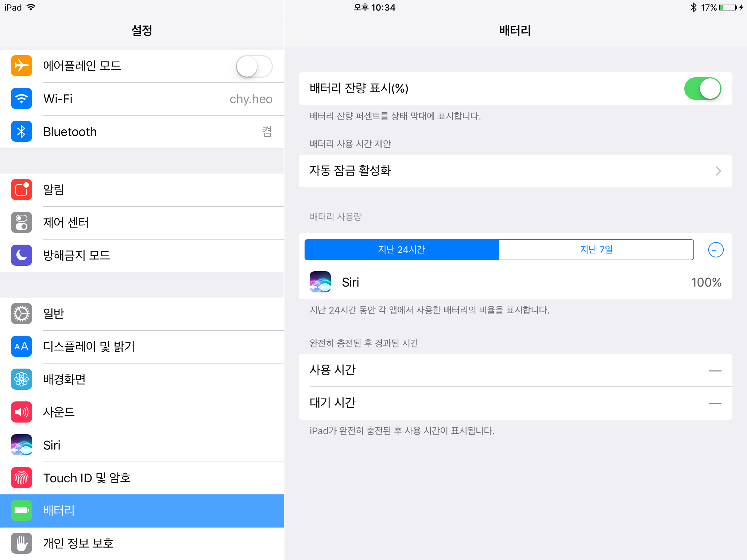Click the blue Wi-Fi settings icon
The width and height of the screenshot is (747, 560).
tap(22, 98)
